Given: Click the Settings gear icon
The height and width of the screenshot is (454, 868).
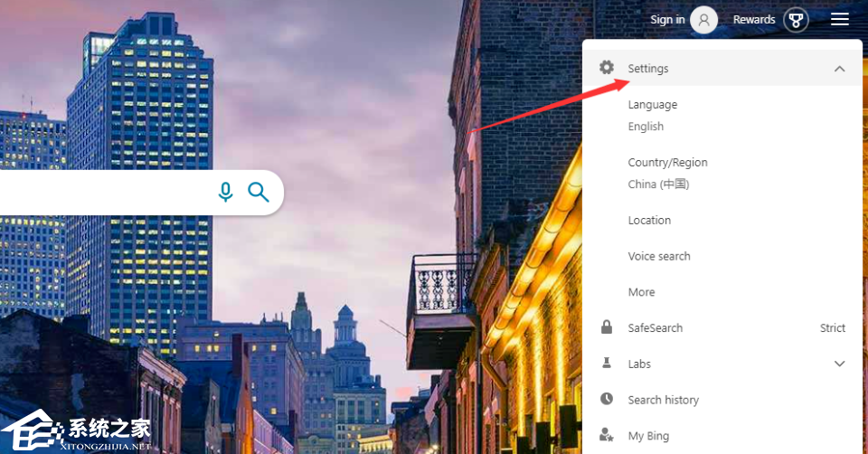Looking at the screenshot, I should tap(607, 68).
